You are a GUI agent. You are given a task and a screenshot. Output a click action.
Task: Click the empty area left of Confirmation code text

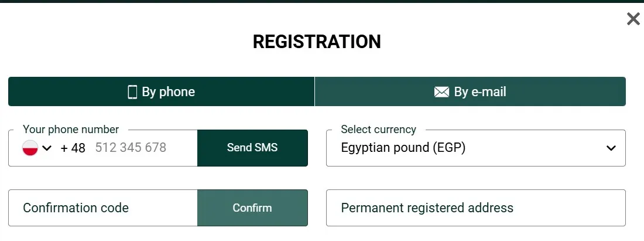pos(15,208)
